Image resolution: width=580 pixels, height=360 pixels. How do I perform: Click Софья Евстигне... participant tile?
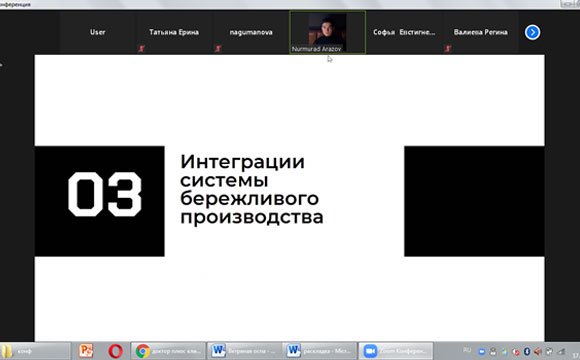pyautogui.click(x=404, y=33)
